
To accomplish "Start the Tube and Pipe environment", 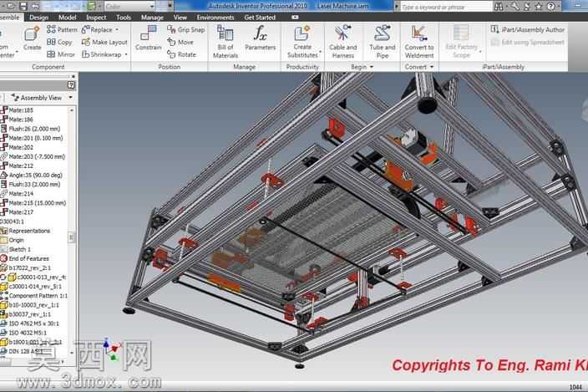I will [x=383, y=42].
